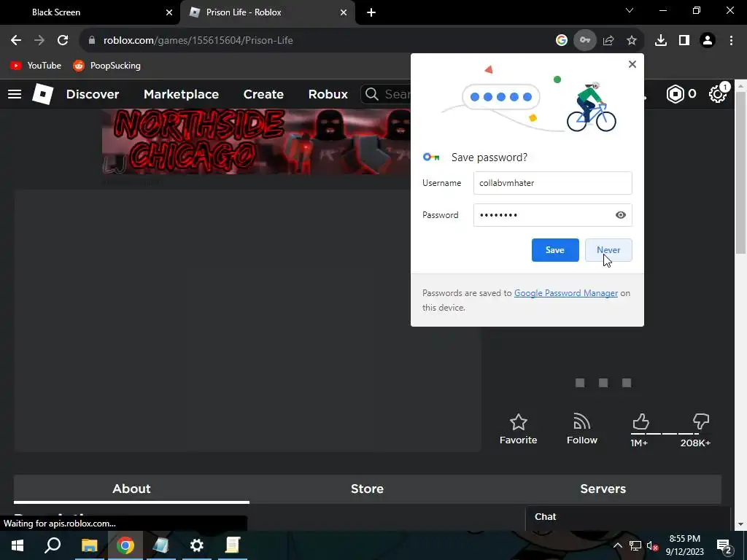Open the tab search chevron

(630, 10)
